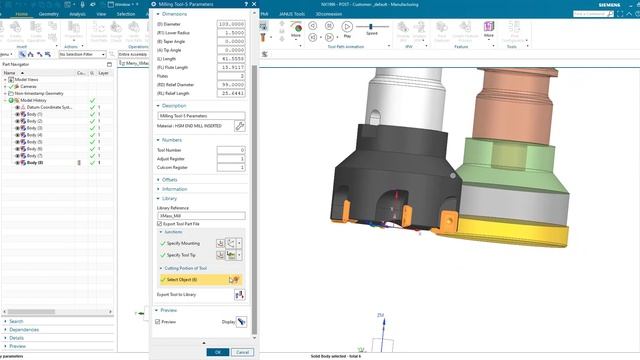This screenshot has width=640, height=360.
Task: Click the Specify Mounting csys icon
Action: coord(231,243)
